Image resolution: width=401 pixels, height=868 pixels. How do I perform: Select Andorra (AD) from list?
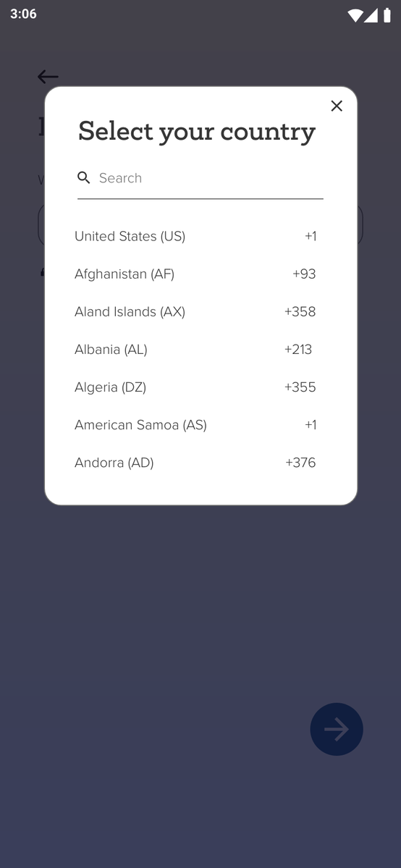195,462
